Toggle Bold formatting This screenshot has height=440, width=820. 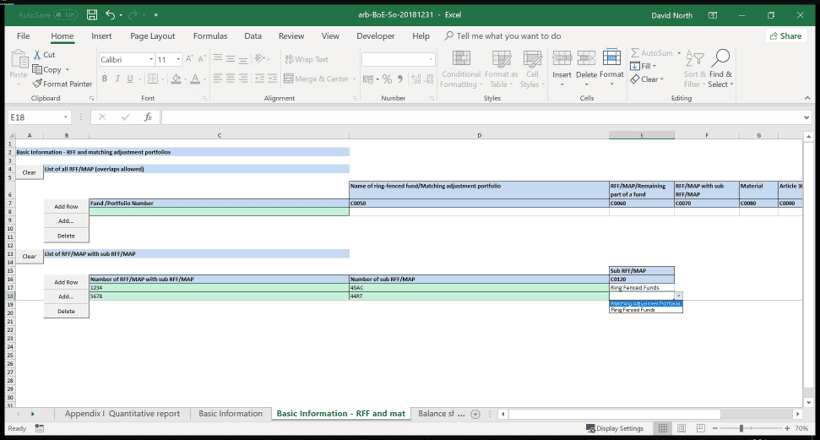(103, 79)
